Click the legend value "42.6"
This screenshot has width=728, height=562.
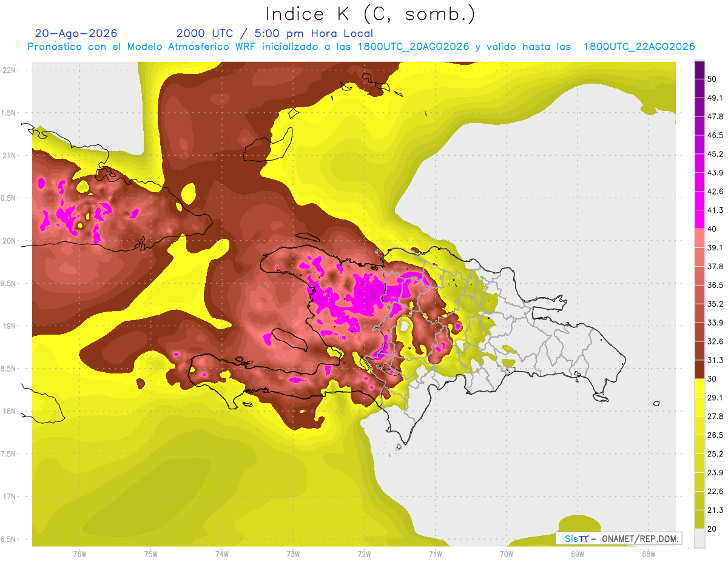click(x=715, y=192)
